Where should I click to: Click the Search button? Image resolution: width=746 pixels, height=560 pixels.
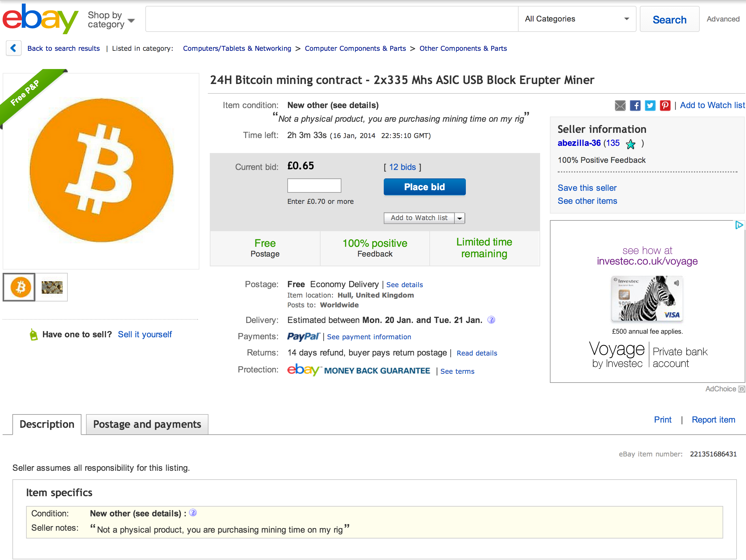(x=669, y=19)
